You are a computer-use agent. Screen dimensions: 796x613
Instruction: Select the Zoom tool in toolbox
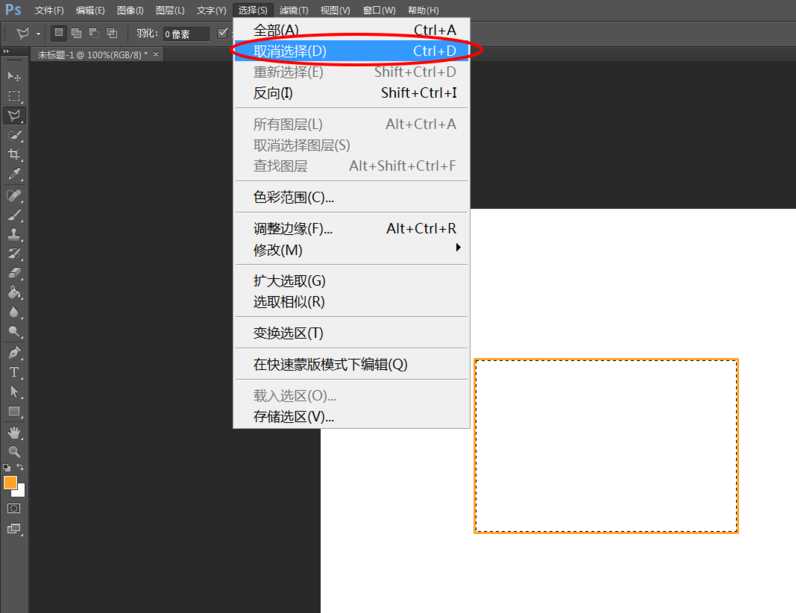(14, 452)
